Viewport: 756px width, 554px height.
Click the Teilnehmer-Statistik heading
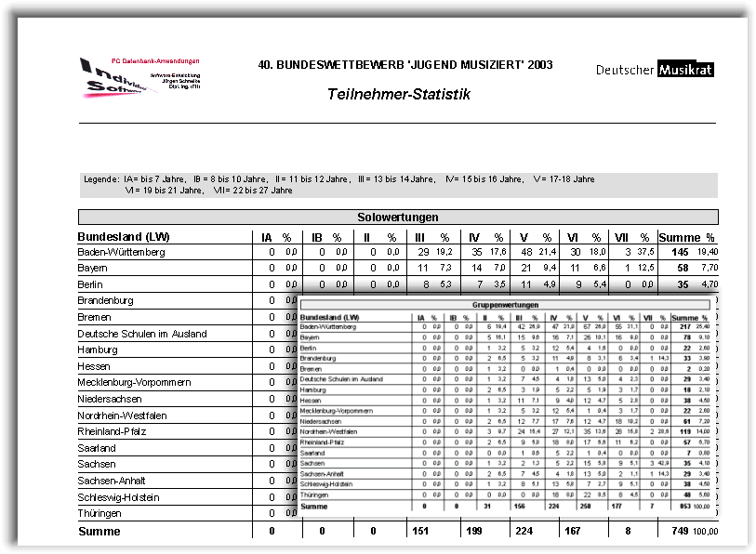(x=398, y=95)
